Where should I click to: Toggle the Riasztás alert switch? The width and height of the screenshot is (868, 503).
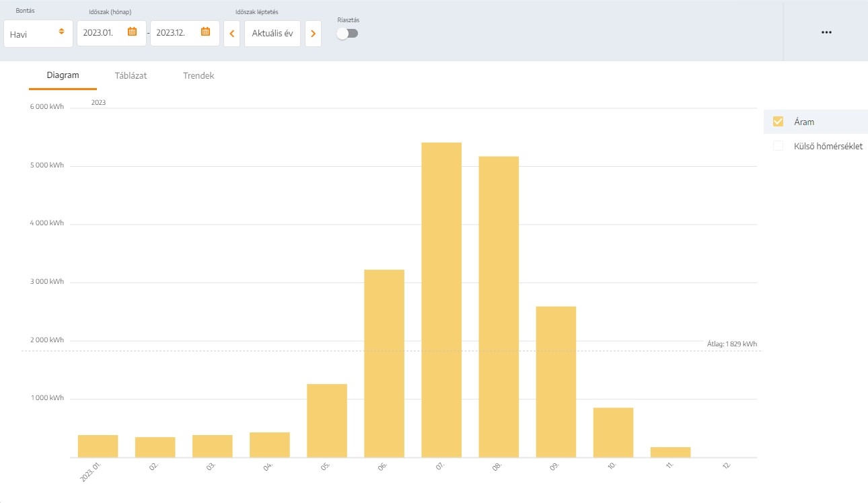(x=348, y=34)
